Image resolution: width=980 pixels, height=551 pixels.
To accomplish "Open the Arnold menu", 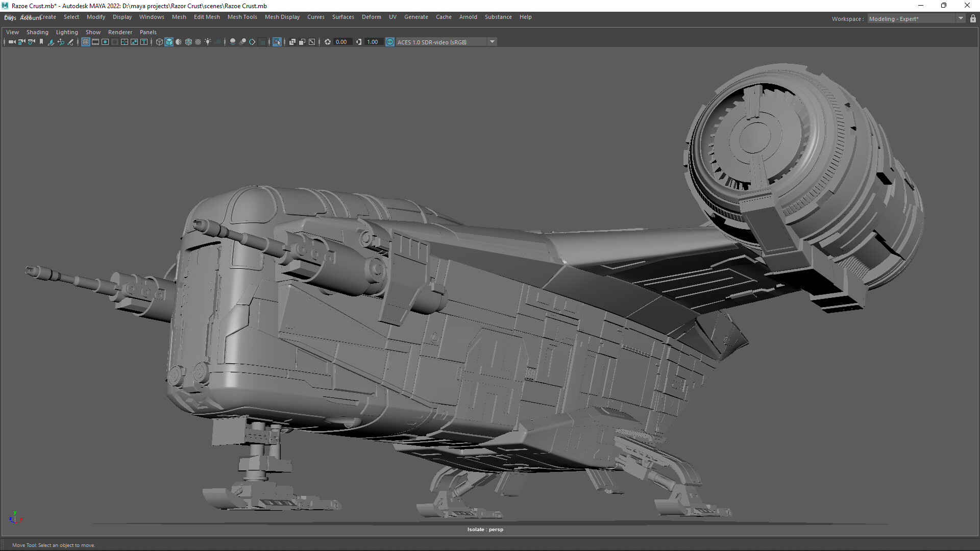I will click(x=468, y=17).
